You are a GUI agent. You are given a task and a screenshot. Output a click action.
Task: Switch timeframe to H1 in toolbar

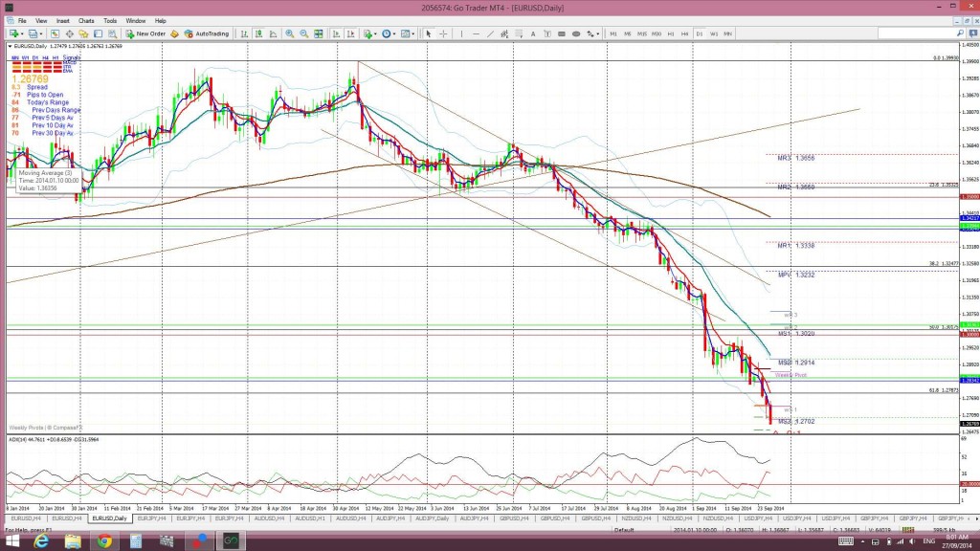(671, 33)
